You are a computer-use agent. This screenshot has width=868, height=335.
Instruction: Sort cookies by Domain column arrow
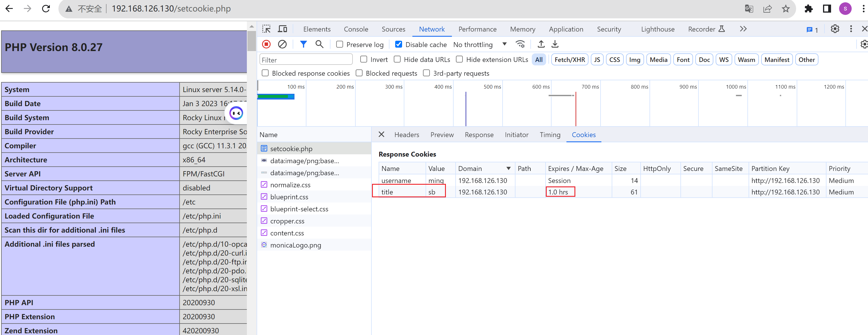(x=508, y=168)
